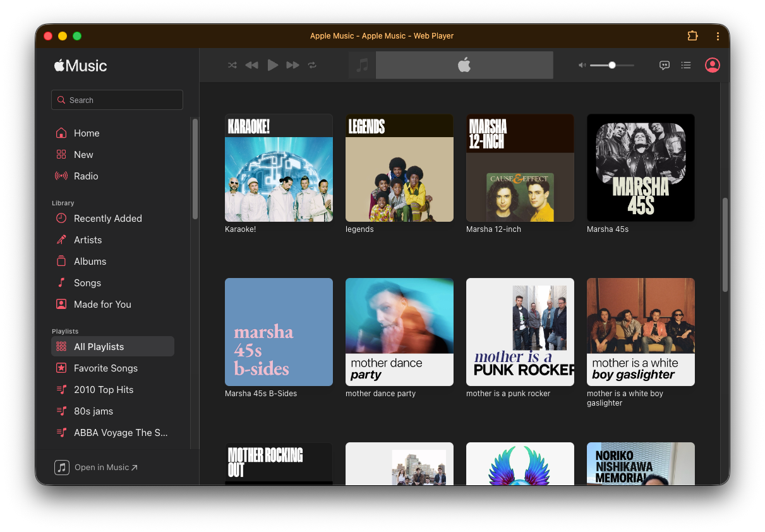
Task: Click the Radio broadcast icon
Action: coord(61,176)
